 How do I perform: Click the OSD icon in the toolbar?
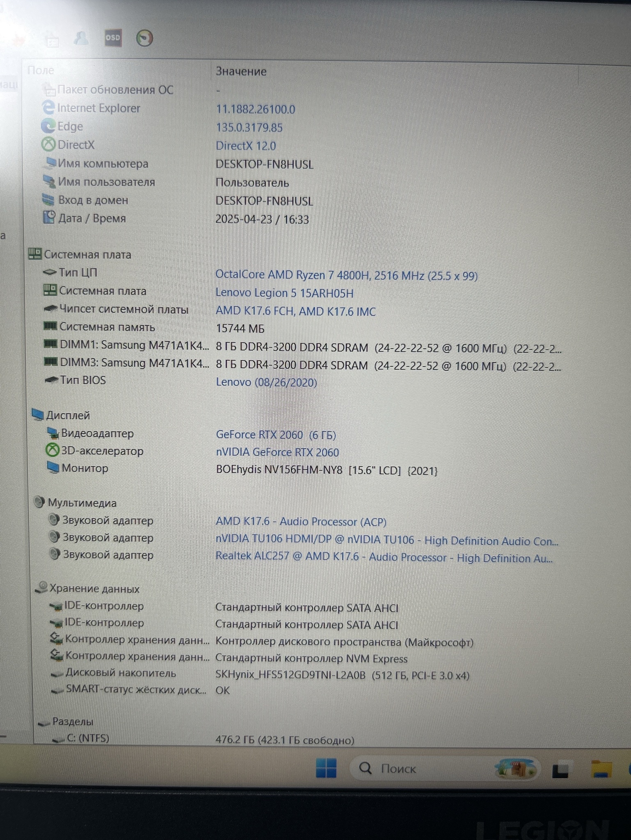click(x=113, y=38)
